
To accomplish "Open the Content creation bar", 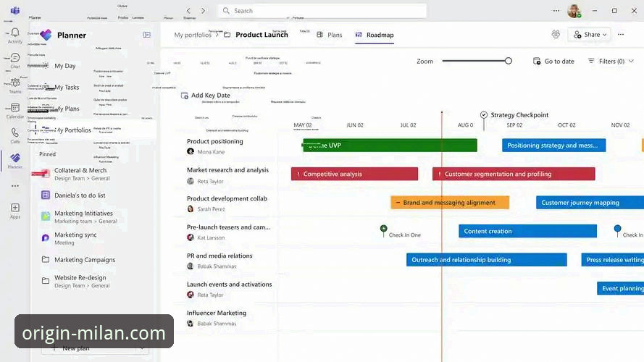I will (x=527, y=231).
